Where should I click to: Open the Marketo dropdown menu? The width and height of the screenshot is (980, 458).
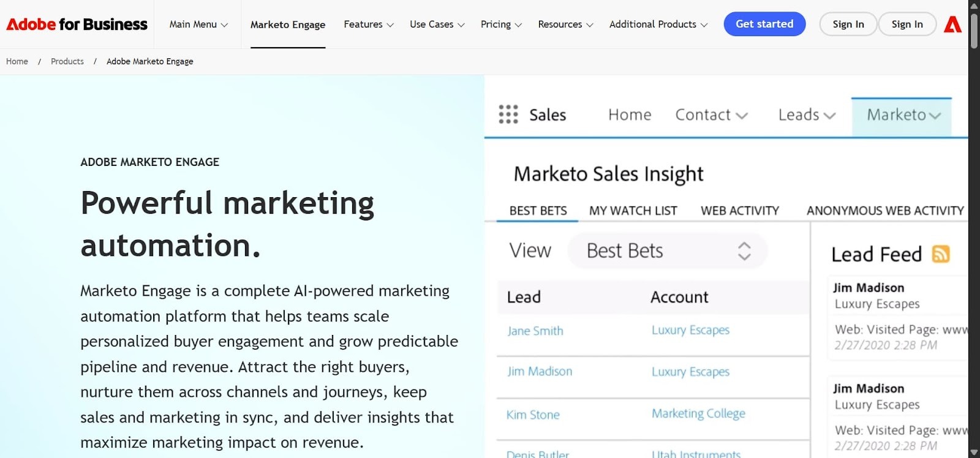click(x=900, y=115)
